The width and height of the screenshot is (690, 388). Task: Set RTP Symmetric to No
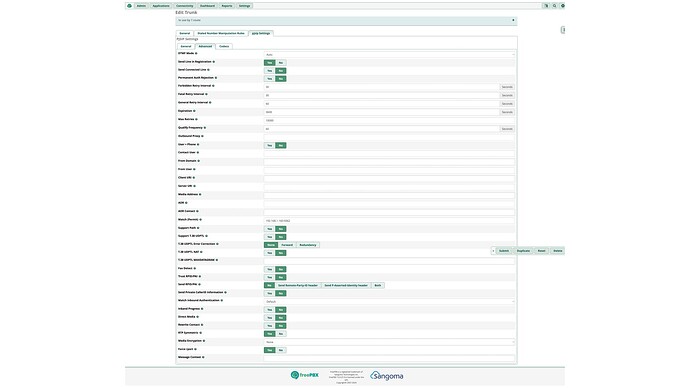[281, 333]
